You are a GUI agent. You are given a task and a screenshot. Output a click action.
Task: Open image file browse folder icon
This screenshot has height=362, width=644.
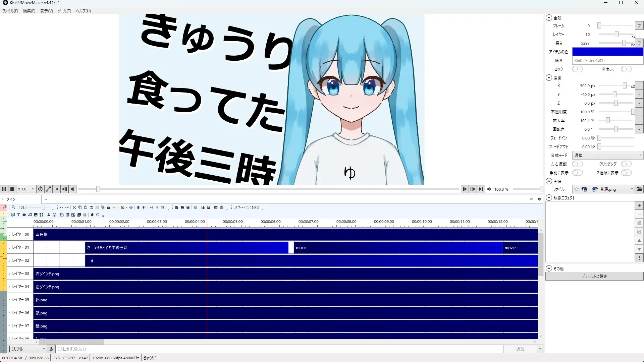[x=639, y=189]
